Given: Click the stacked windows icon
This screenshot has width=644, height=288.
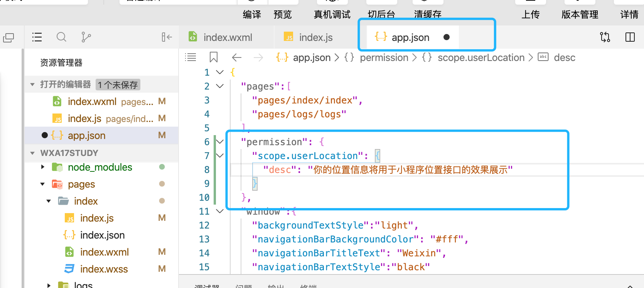Looking at the screenshot, I should click(x=8, y=37).
